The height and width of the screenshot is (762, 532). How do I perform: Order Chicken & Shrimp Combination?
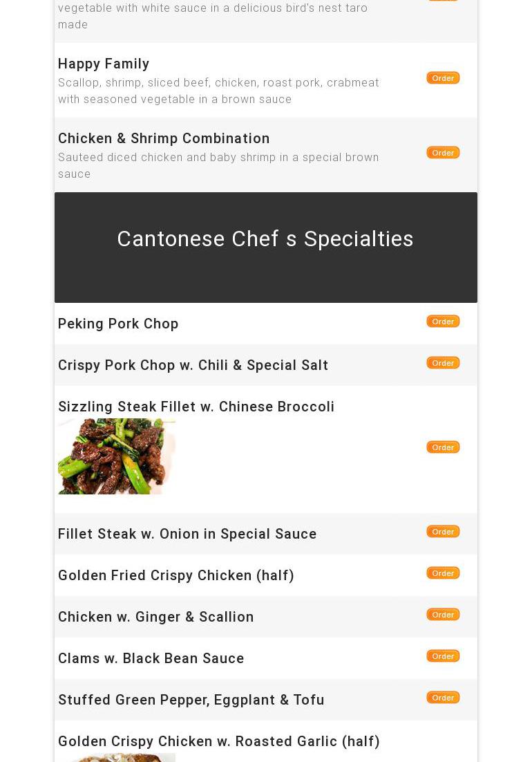click(x=443, y=153)
